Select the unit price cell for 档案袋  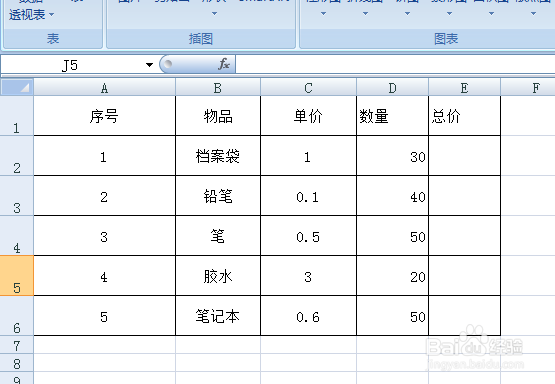308,156
